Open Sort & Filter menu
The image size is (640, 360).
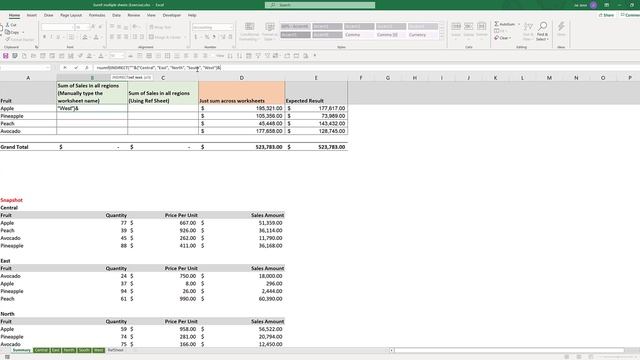coord(528,31)
